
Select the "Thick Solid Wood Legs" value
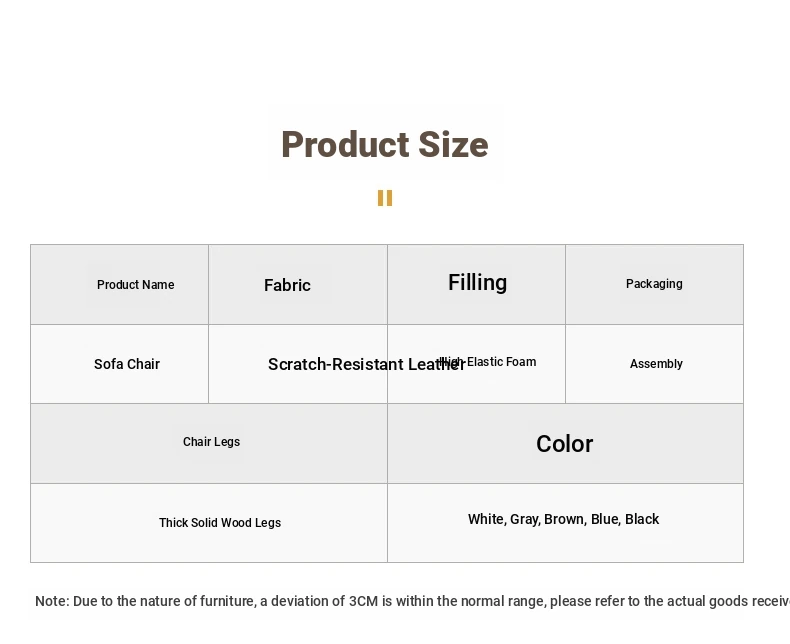(220, 523)
